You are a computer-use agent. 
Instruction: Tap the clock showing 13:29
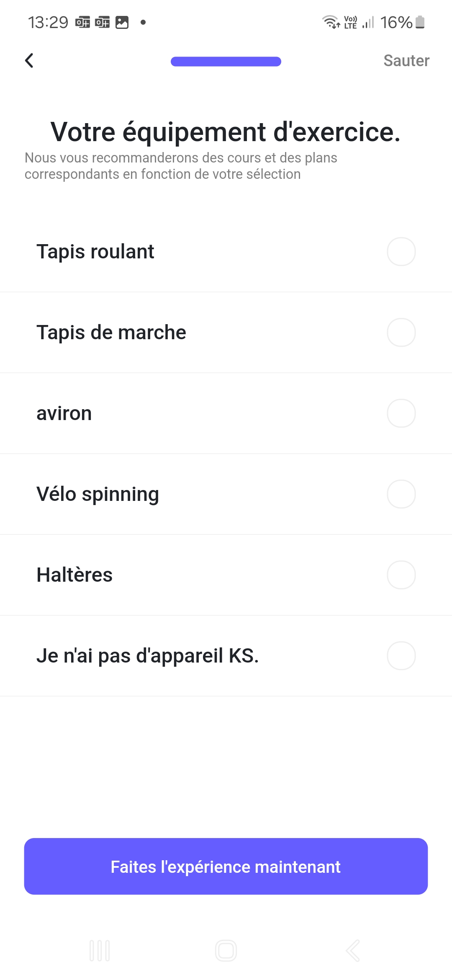[48, 22]
